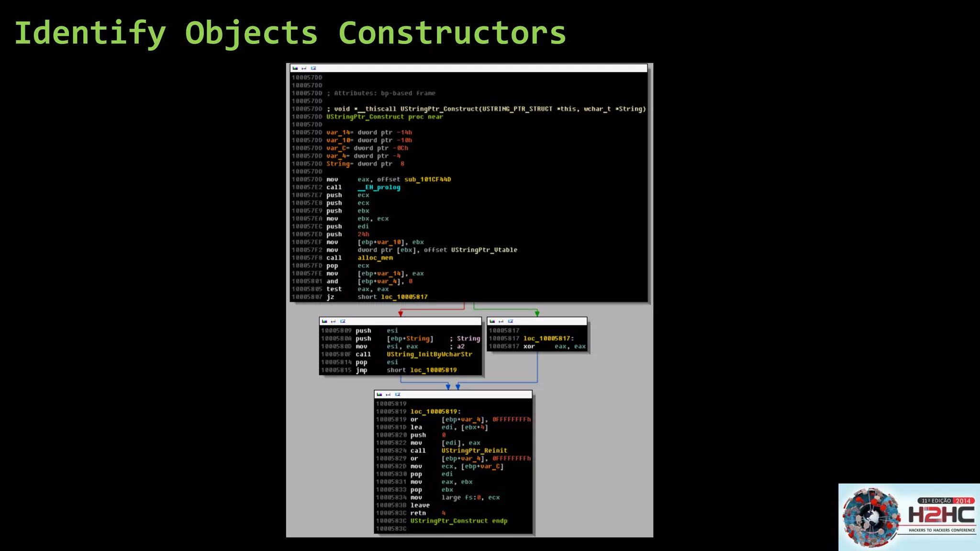The image size is (980, 551).
Task: Click node color icon on the 10005809 push esi block
Action: [x=324, y=321]
